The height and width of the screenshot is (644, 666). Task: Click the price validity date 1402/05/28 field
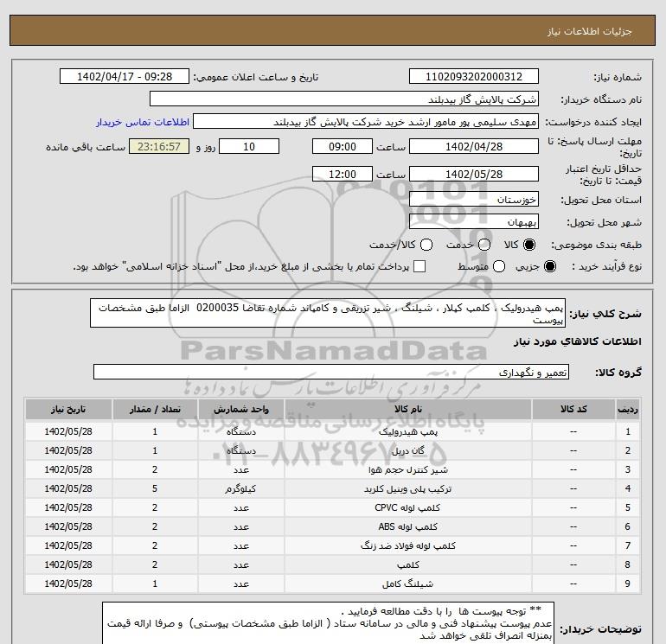[x=474, y=174]
